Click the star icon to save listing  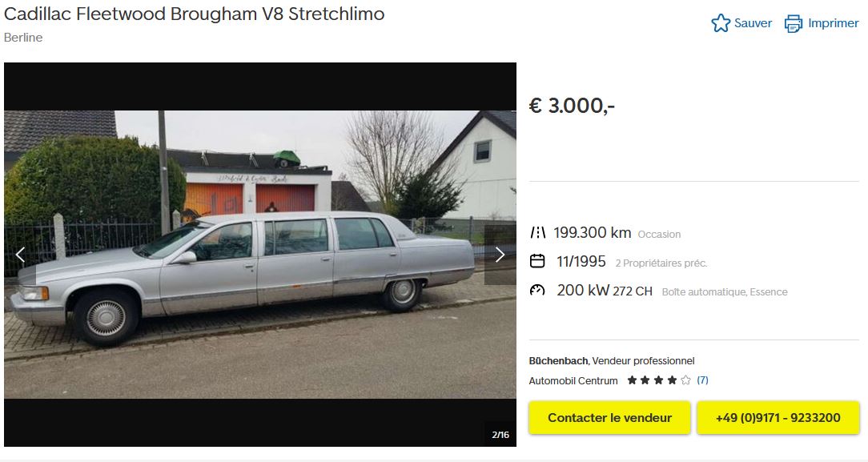tap(720, 23)
